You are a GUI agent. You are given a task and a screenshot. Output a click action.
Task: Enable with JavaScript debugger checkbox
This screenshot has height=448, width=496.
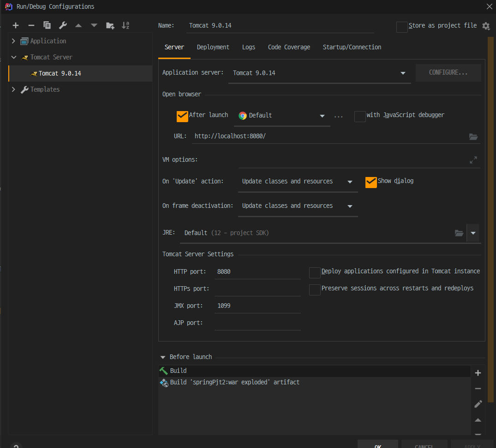360,116
